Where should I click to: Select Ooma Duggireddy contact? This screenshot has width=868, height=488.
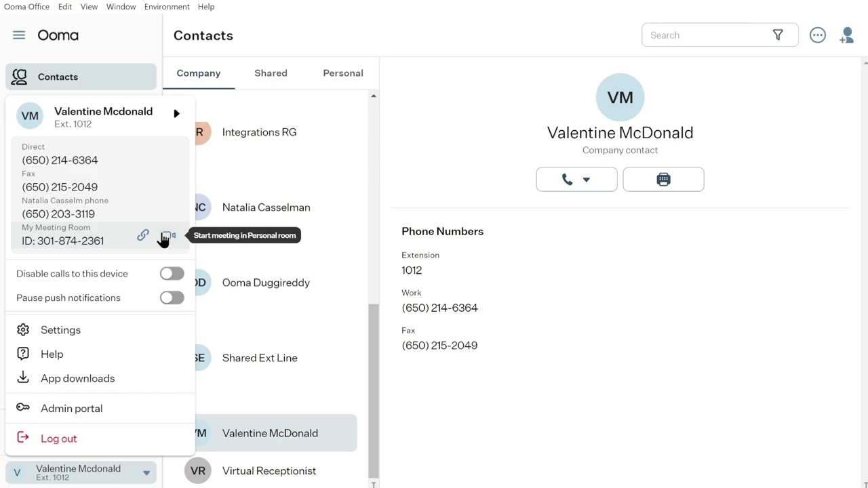click(x=266, y=283)
